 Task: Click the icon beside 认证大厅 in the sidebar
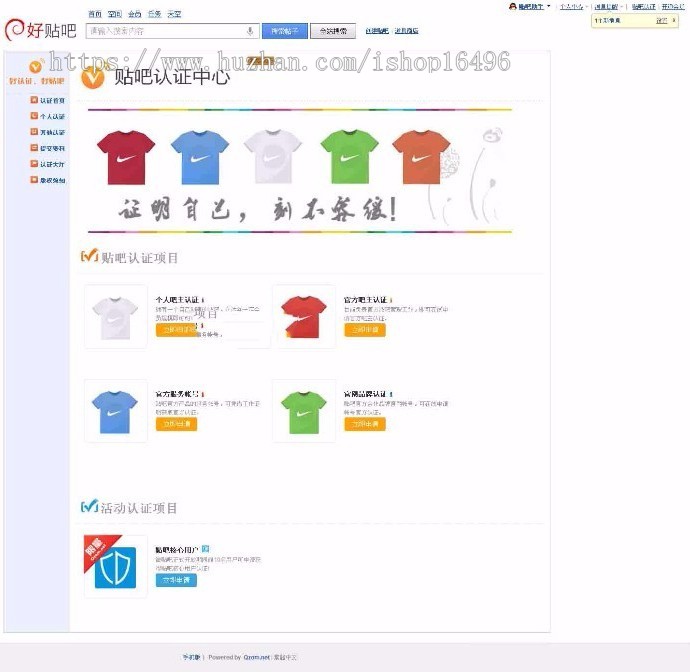(x=34, y=164)
